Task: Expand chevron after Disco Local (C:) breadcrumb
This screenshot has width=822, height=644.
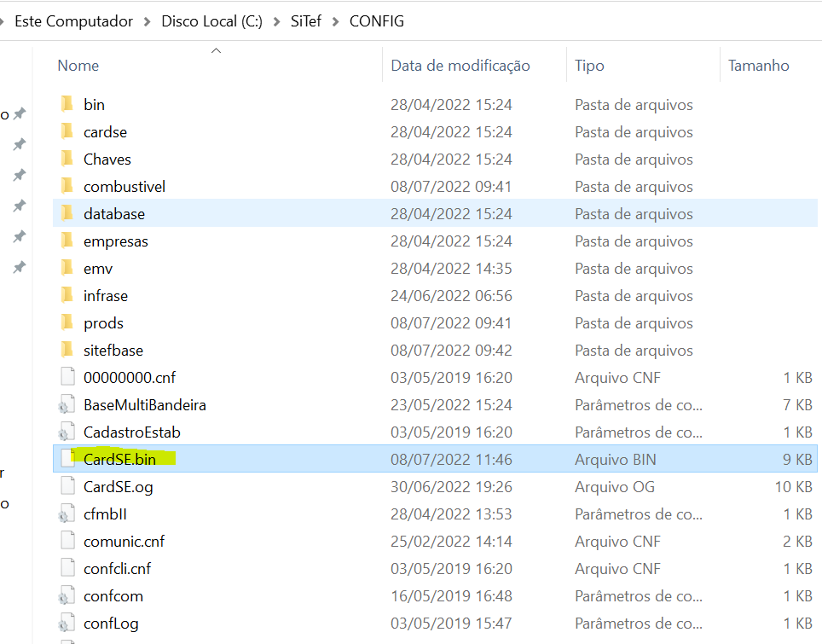Action: point(277,21)
